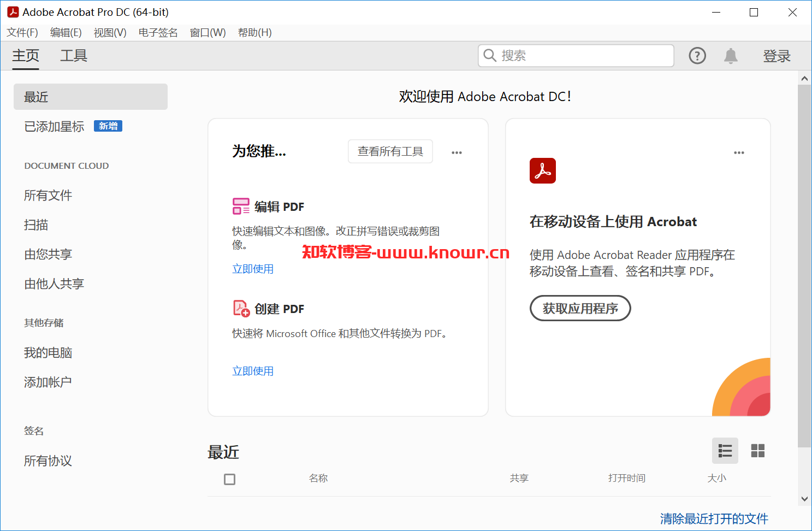Sort recent files by 打开时间 column
The width and height of the screenshot is (812, 531).
click(x=627, y=478)
